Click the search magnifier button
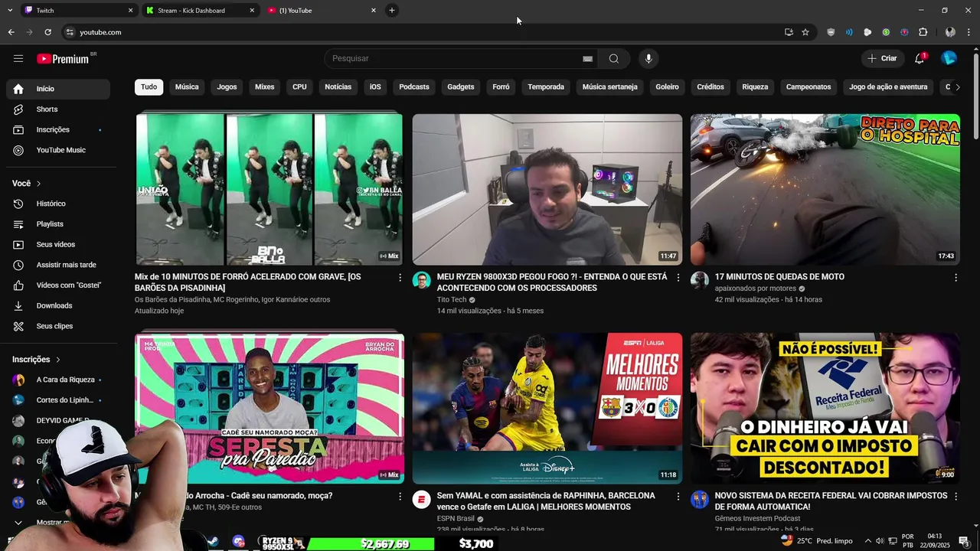980x551 pixels. [613, 58]
